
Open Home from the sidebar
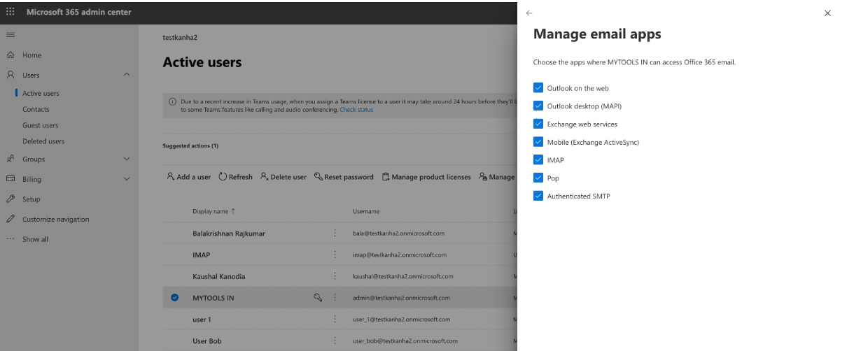tap(31, 55)
